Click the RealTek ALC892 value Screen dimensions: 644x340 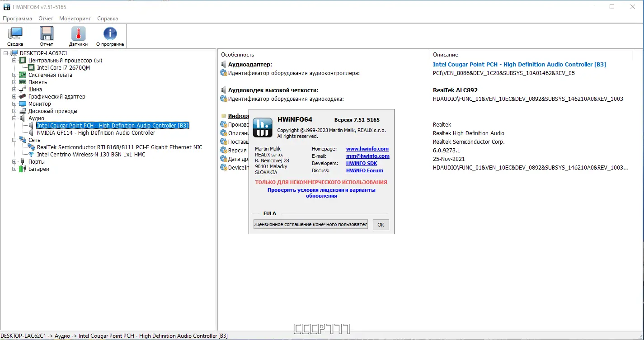pos(455,90)
